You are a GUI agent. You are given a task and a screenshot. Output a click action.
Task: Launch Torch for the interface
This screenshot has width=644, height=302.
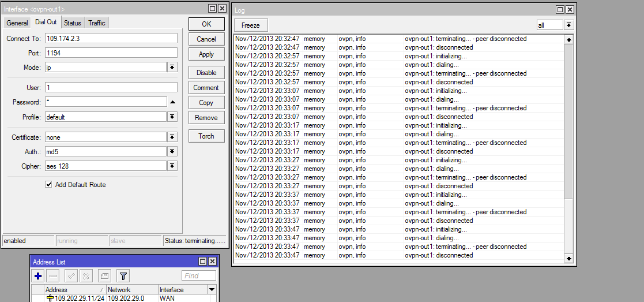click(206, 136)
